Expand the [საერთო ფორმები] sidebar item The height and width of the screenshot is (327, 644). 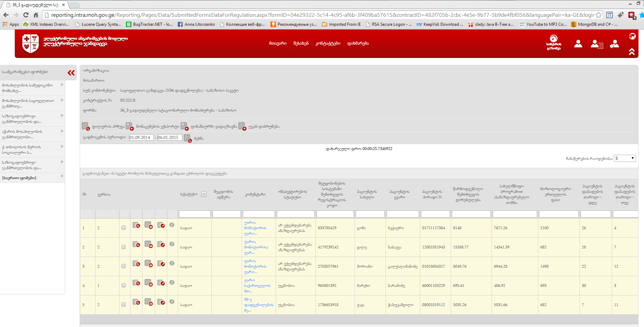[x=32, y=178]
